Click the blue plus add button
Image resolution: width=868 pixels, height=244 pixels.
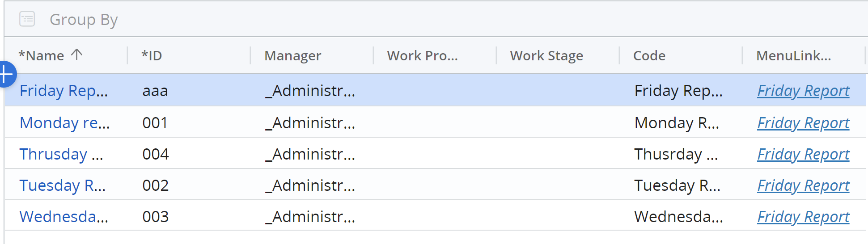6,74
